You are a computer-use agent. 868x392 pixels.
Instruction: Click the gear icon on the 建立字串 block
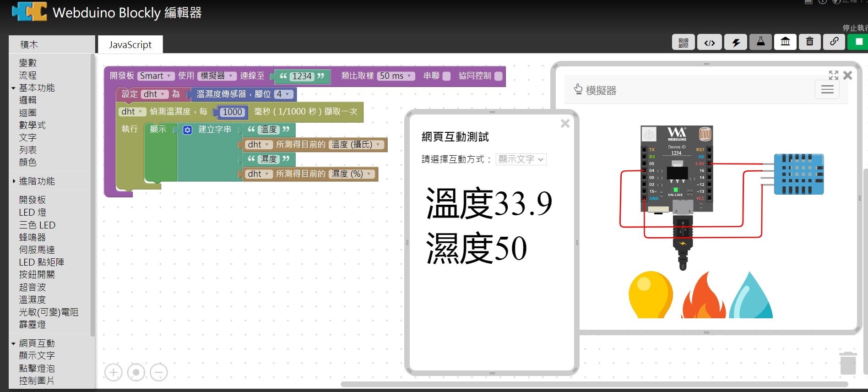coord(187,130)
